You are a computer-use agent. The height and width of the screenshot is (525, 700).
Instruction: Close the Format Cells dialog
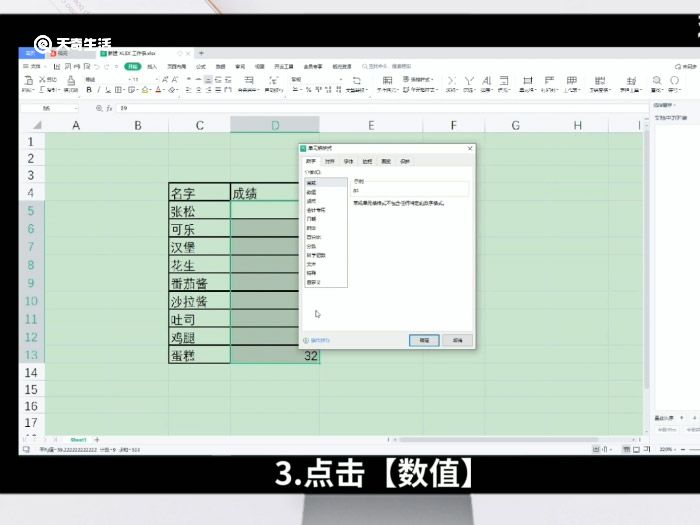click(470, 148)
